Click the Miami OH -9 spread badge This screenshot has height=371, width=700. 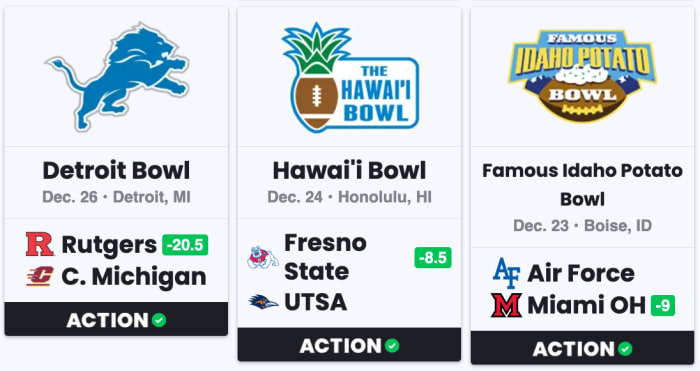coord(663,305)
